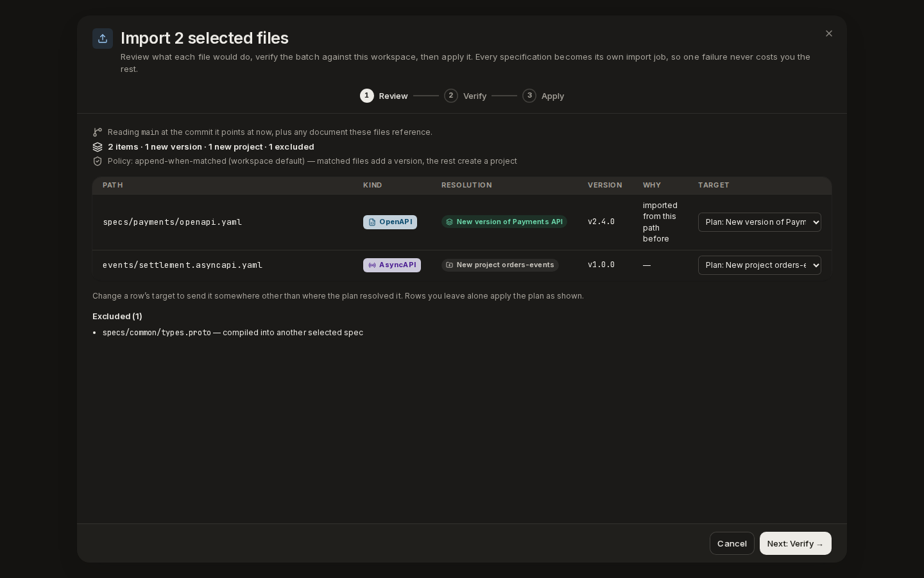This screenshot has height=578, width=924.
Task: Click the stacked layers icon by '2 items'
Action: [98, 147]
